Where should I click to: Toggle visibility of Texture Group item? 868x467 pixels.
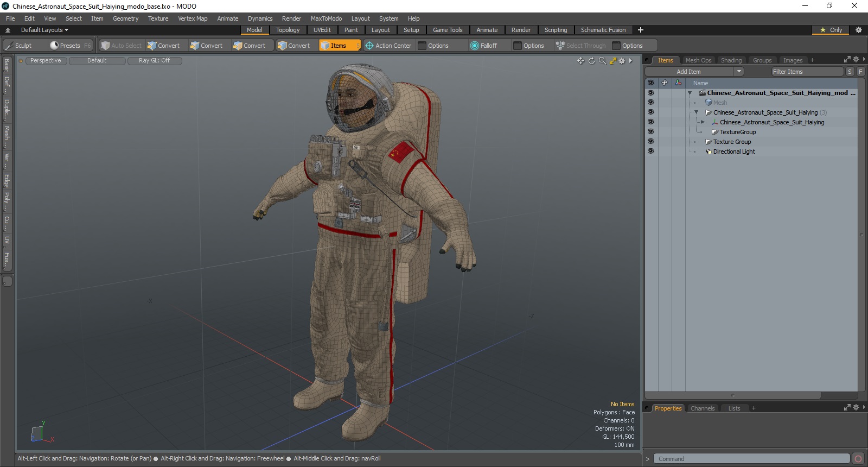(x=650, y=142)
